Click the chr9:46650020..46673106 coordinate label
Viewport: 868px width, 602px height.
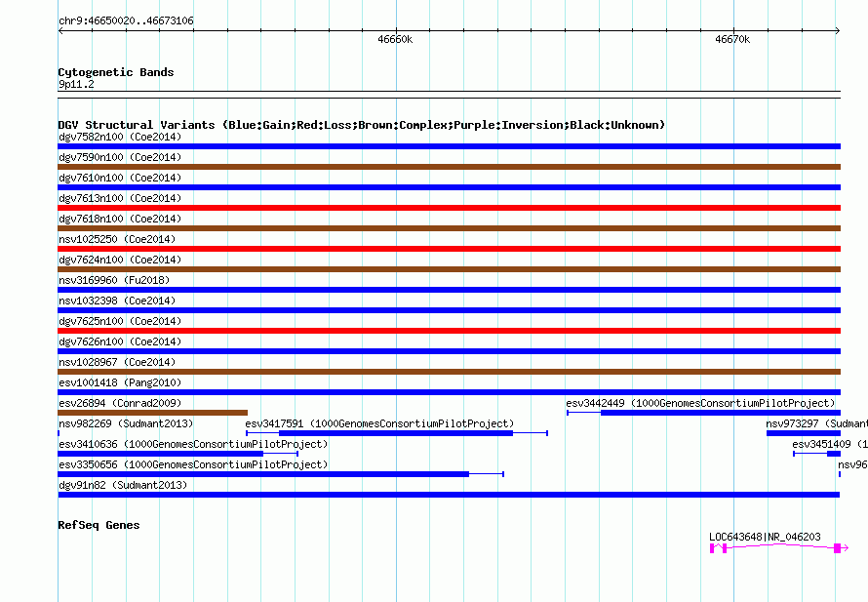click(x=126, y=21)
